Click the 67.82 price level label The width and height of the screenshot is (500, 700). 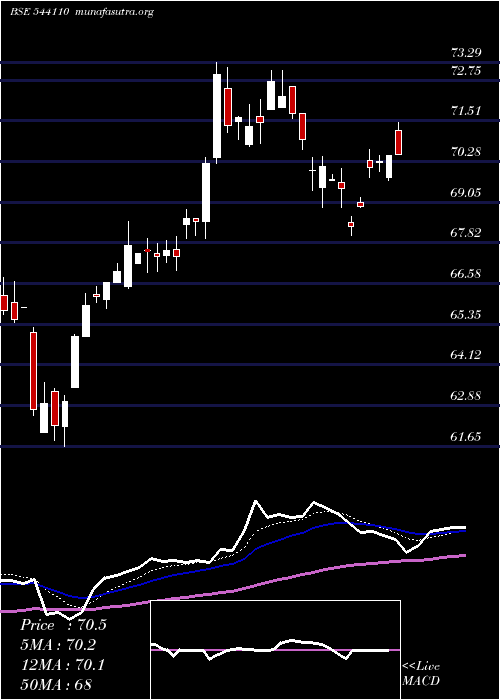(x=466, y=233)
